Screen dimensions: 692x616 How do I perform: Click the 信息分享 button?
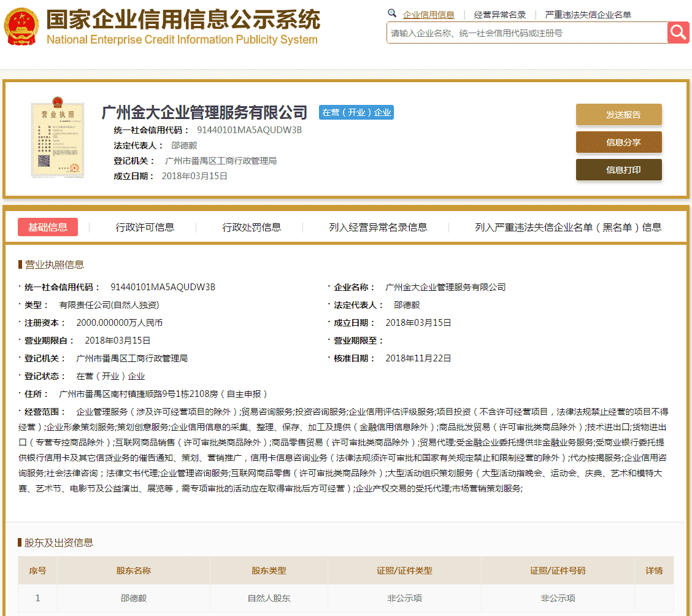click(619, 142)
